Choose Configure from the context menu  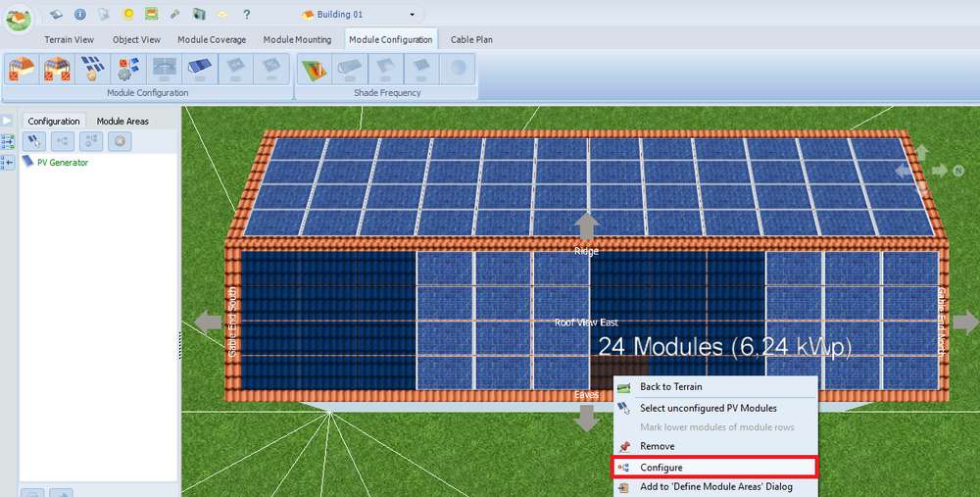[661, 468]
